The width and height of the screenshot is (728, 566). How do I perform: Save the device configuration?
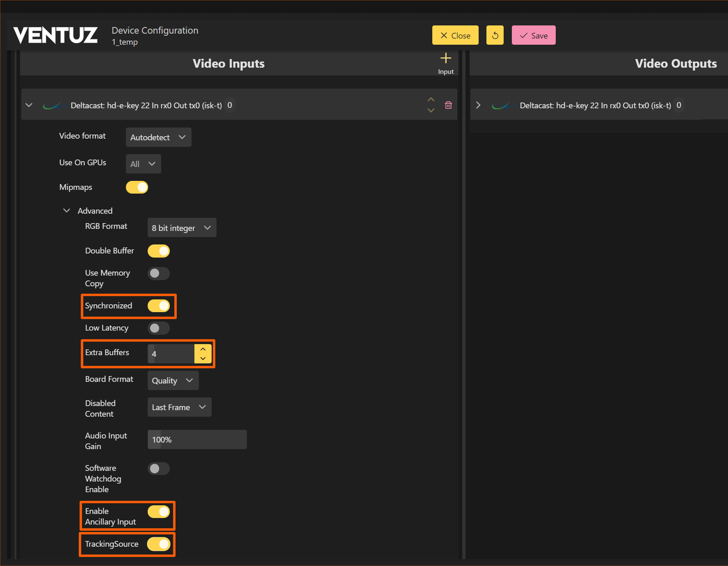(x=534, y=35)
